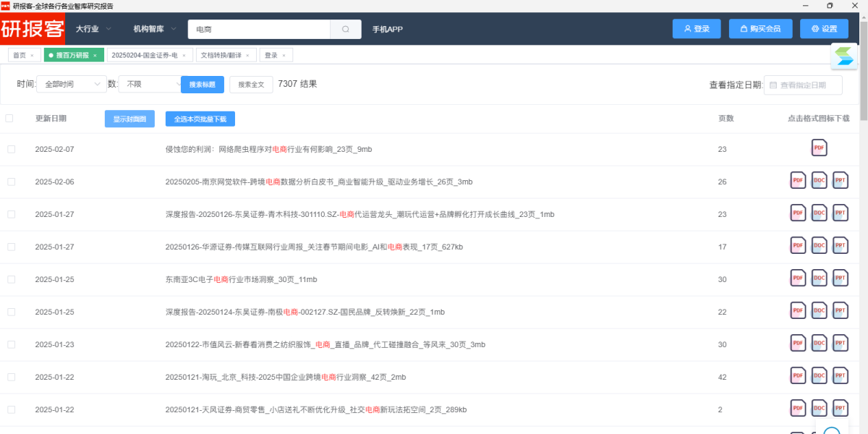Toggle the select-all checkbox in header
The image size is (868, 434).
coord(9,119)
